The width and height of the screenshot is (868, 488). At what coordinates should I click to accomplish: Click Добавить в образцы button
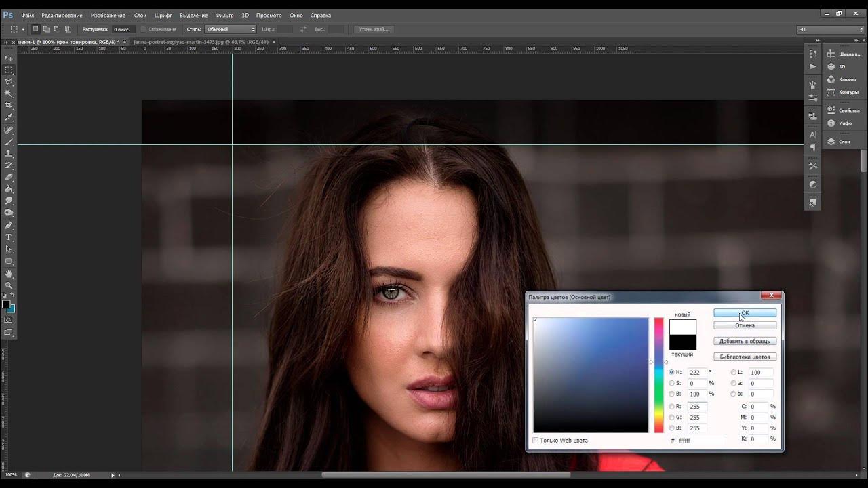pyautogui.click(x=745, y=341)
